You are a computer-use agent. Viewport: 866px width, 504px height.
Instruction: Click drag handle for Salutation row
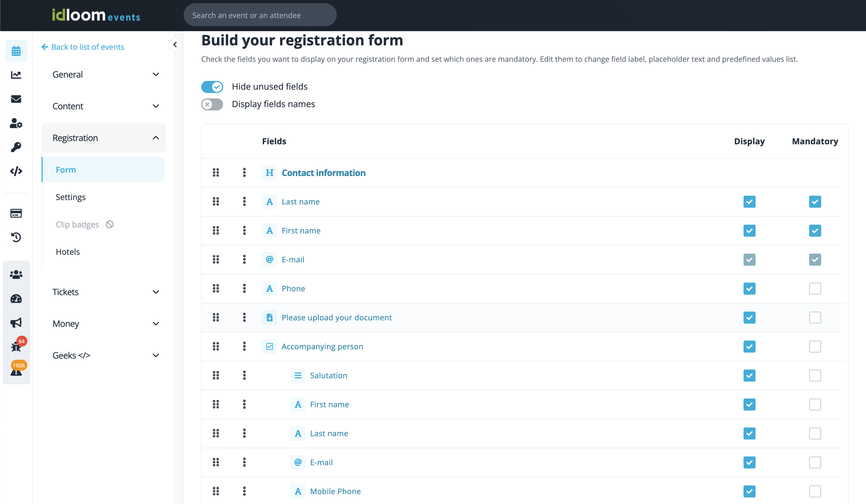pyautogui.click(x=216, y=375)
